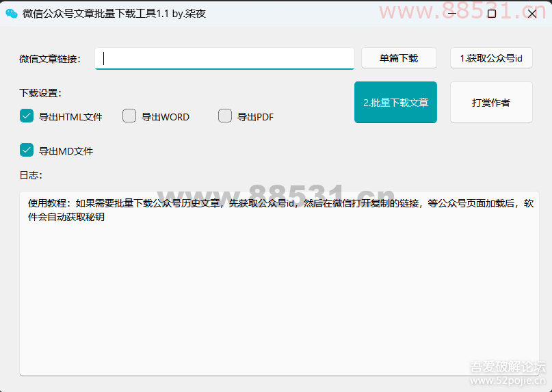
Task: Click the 下载设置 section label
Action: pos(40,93)
